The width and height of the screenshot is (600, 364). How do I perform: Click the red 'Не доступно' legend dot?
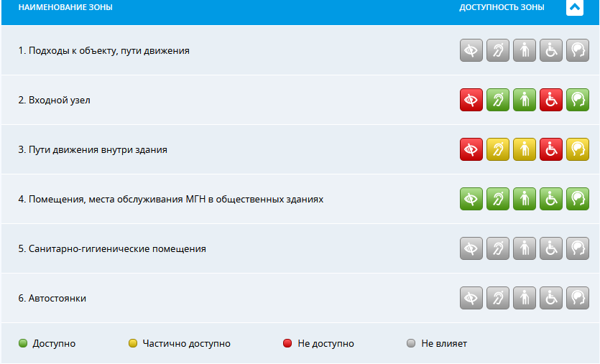pyautogui.click(x=287, y=343)
